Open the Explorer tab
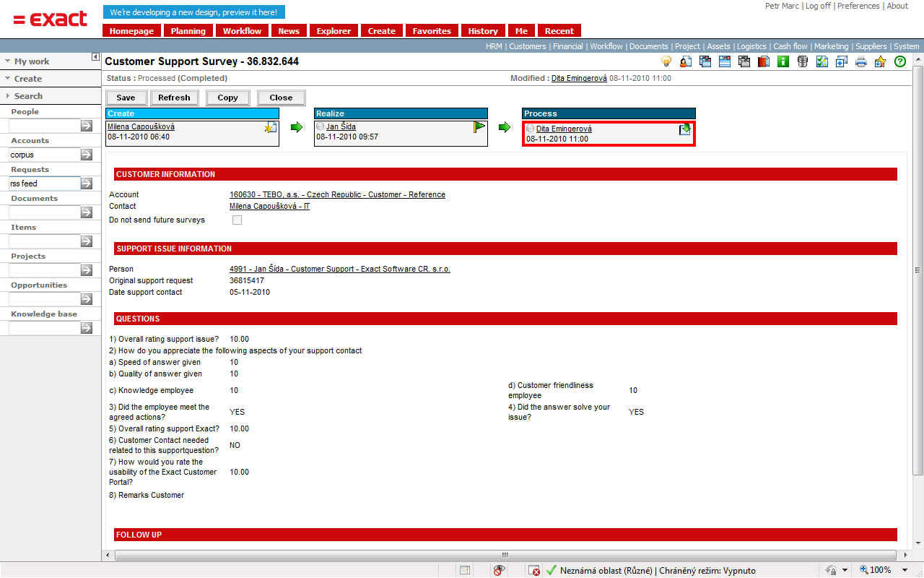 [x=334, y=31]
